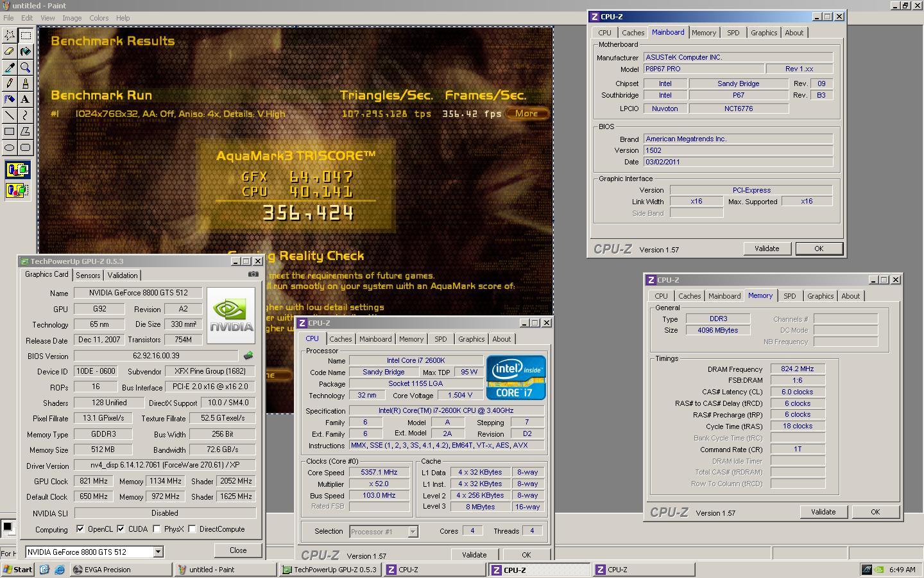
Task: Click Validate in the Memory CPU-Z window
Action: click(x=823, y=512)
